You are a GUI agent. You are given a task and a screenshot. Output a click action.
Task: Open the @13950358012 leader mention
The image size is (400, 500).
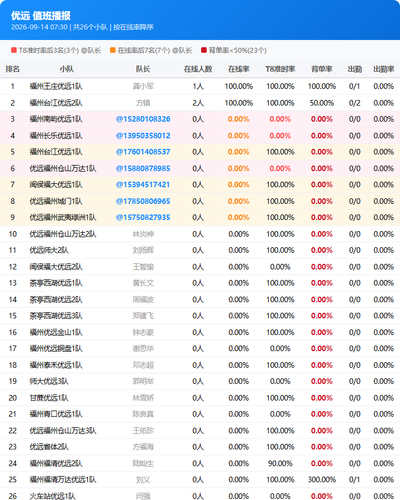point(143,136)
